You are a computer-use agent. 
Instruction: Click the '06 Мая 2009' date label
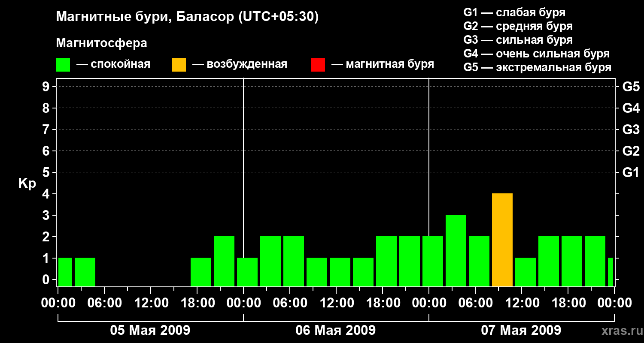point(336,331)
